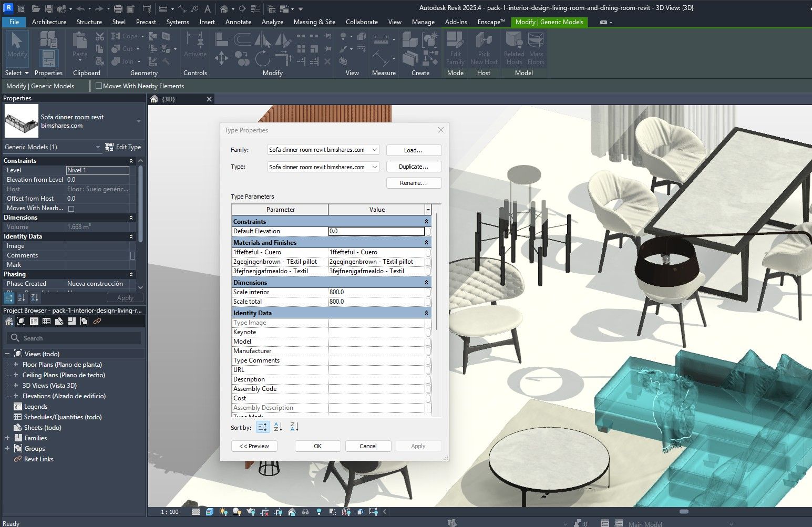The width and height of the screenshot is (812, 527).
Task: Click the Schedules filter icon in Project Browser toolbar
Action: pyautogui.click(x=47, y=322)
